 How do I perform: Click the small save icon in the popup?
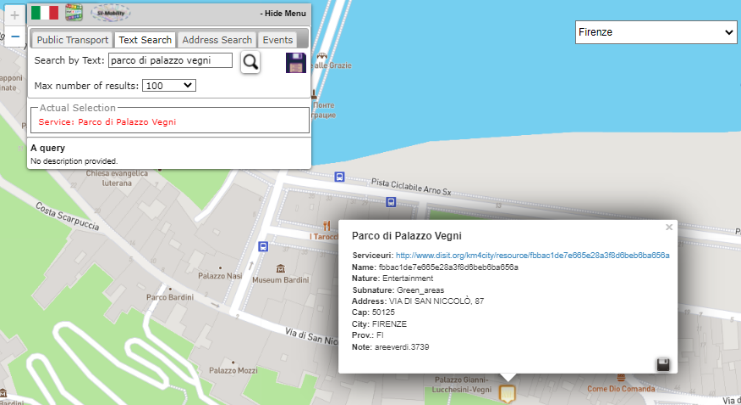coord(662,364)
